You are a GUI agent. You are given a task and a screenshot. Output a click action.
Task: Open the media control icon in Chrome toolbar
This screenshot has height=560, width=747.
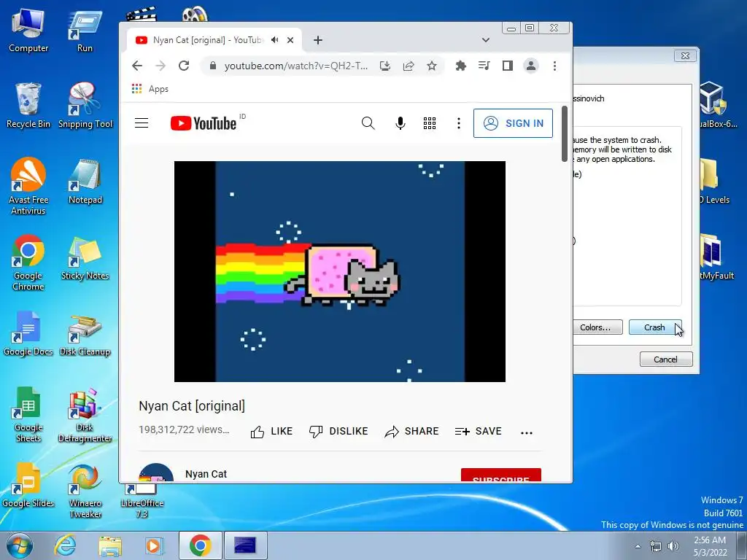pyautogui.click(x=484, y=66)
